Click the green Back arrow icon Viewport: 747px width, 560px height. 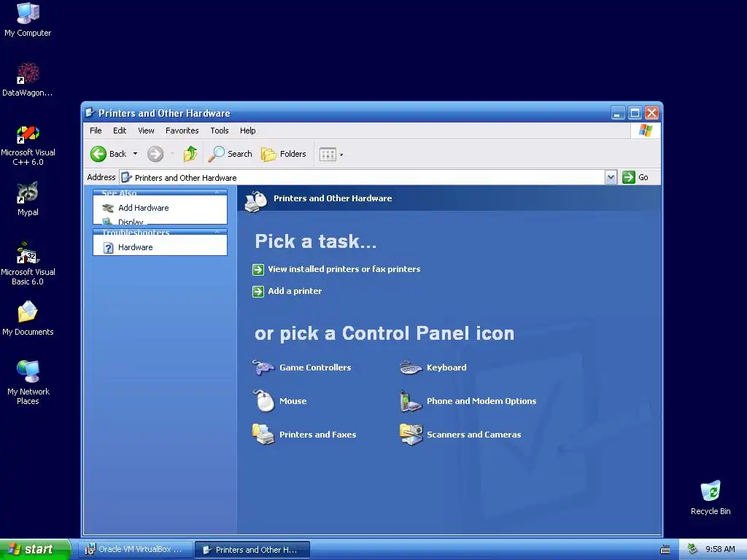coord(98,154)
